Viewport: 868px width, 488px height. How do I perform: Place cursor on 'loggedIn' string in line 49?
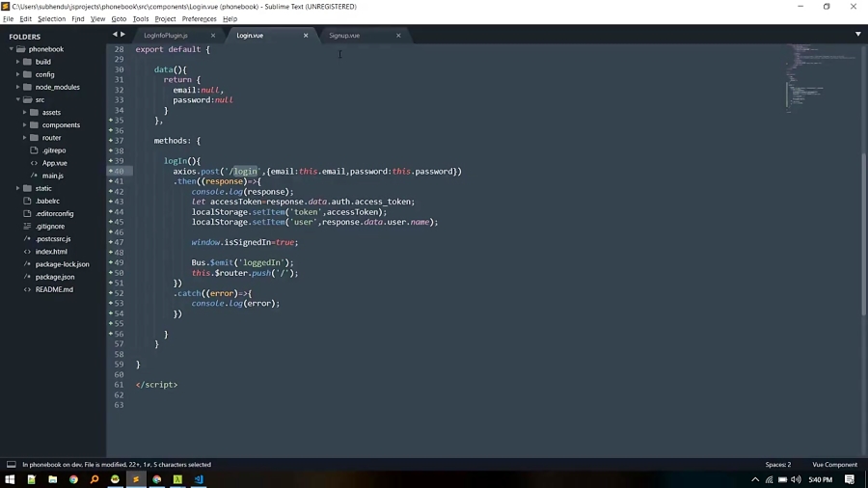click(262, 263)
